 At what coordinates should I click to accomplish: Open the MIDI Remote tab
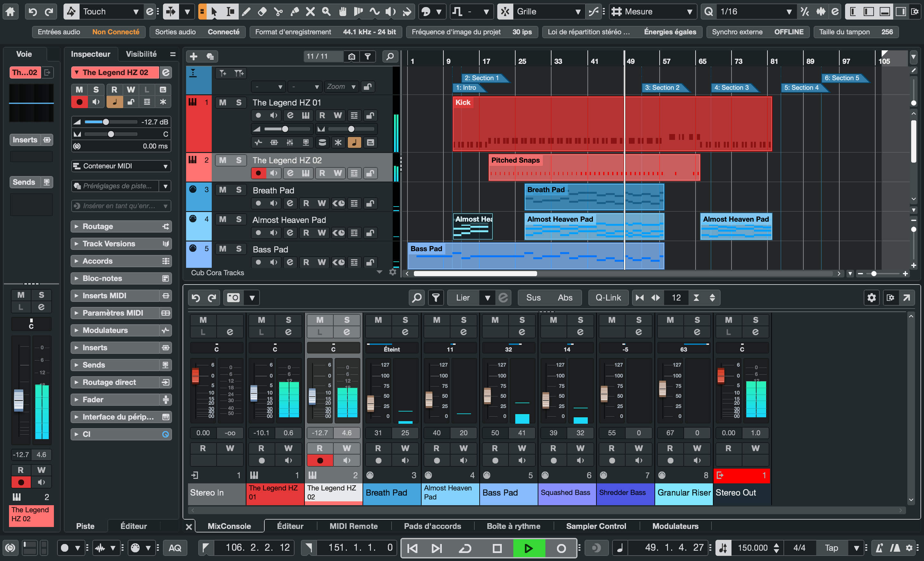click(x=353, y=526)
